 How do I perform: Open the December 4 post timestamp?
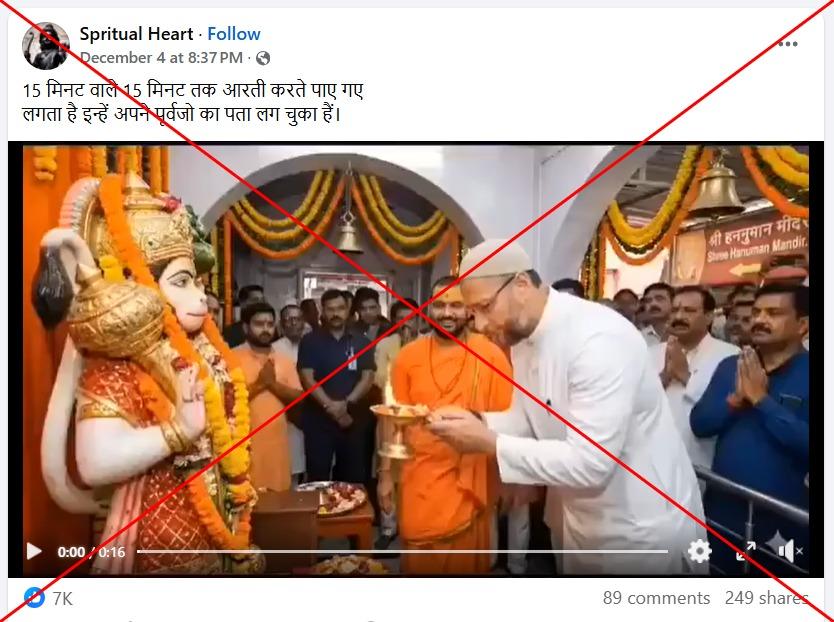click(x=161, y=57)
